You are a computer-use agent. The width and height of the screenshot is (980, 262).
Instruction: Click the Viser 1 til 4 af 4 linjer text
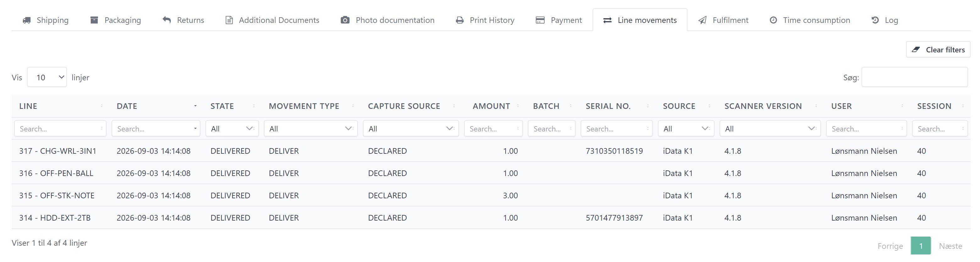coord(49,243)
